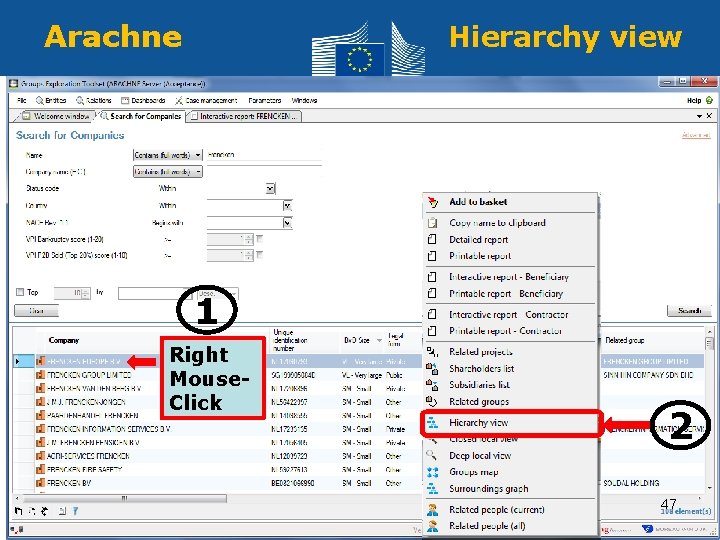Viewport: 720px width, 540px height.
Task: Sort by Unique identification number header
Action: pyautogui.click(x=290, y=340)
